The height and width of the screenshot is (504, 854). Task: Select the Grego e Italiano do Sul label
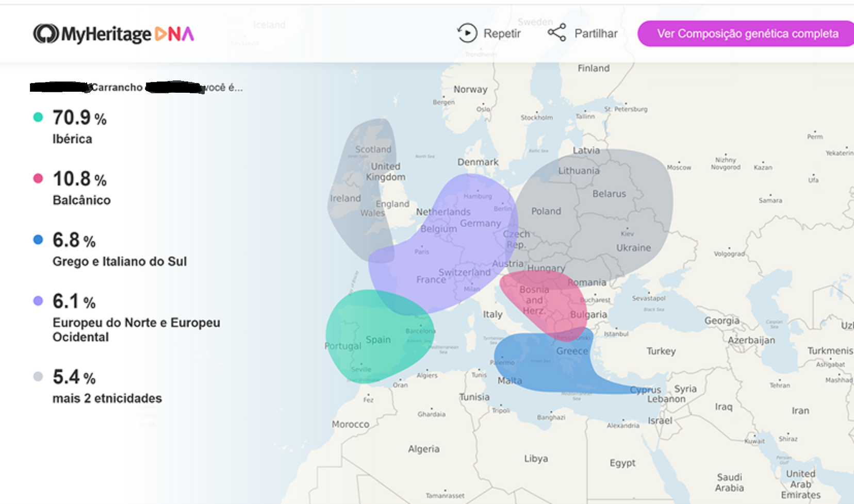coord(120,262)
